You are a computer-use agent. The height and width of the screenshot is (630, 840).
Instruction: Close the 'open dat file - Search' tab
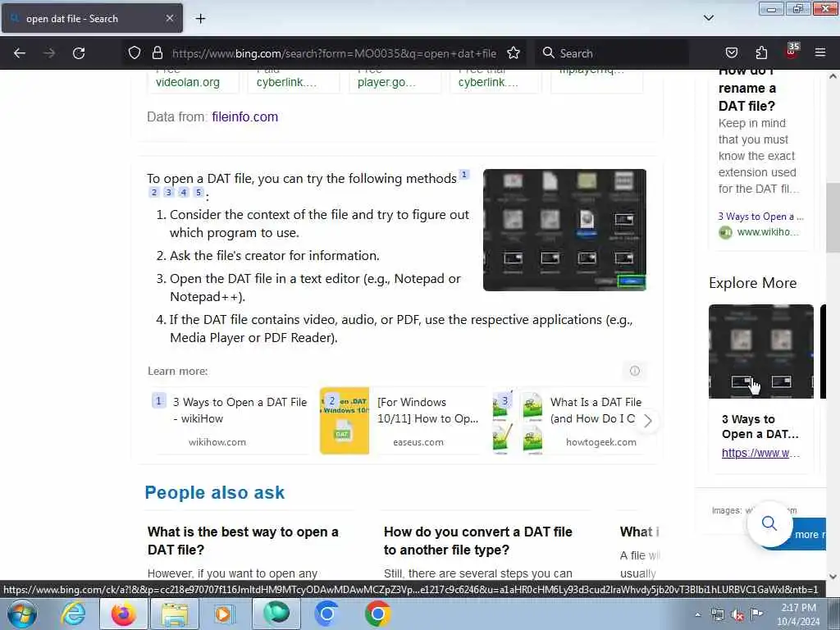169,18
